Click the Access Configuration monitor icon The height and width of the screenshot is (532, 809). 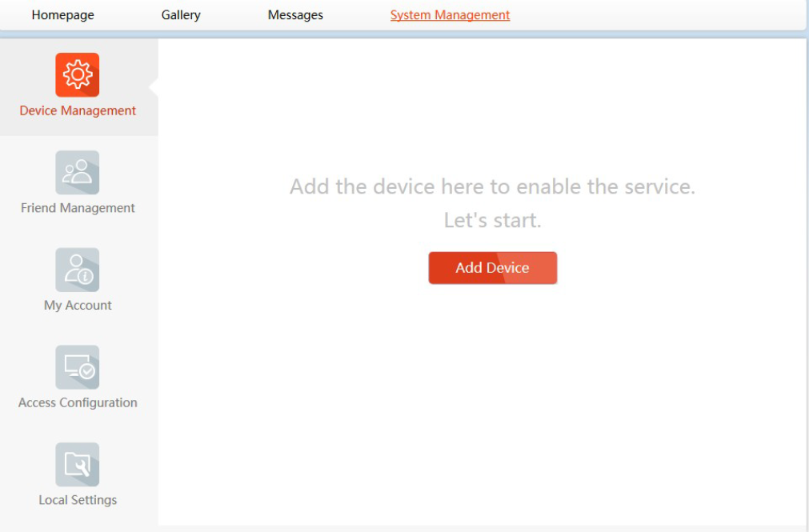[78, 367]
